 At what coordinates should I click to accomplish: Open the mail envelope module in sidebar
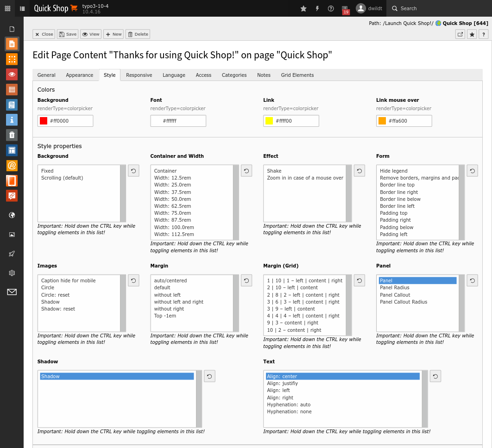[12, 292]
